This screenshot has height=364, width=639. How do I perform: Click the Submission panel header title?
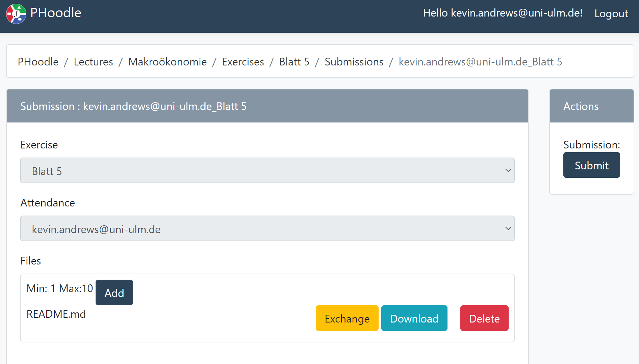[133, 106]
